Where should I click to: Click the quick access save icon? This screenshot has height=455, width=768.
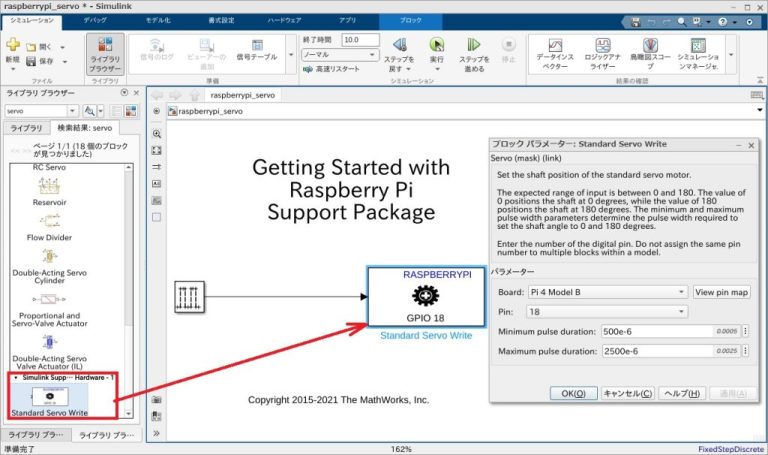[636, 22]
